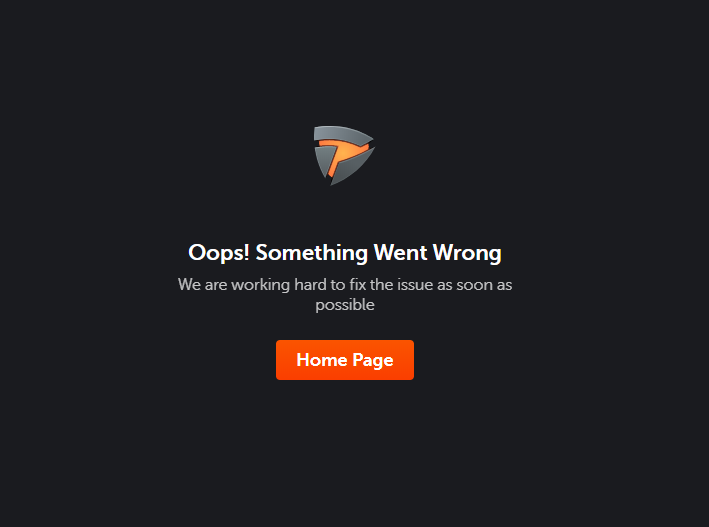Click 'as soon as' in the description
The height and width of the screenshot is (527, 709).
(x=474, y=285)
